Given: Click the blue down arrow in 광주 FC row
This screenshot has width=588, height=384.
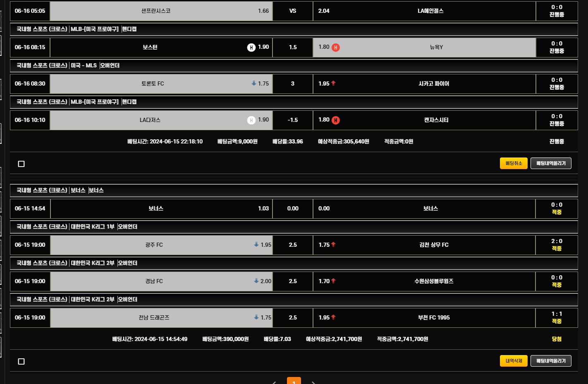Looking at the screenshot, I should (256, 245).
